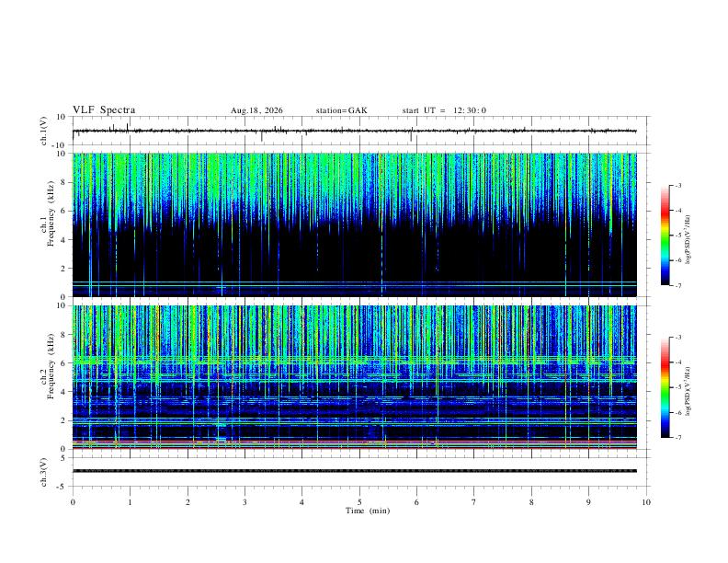Image resolution: width=728 pixels, height=563 pixels.
Task: Select the start UT 12:30:0 text
Action: [444, 110]
